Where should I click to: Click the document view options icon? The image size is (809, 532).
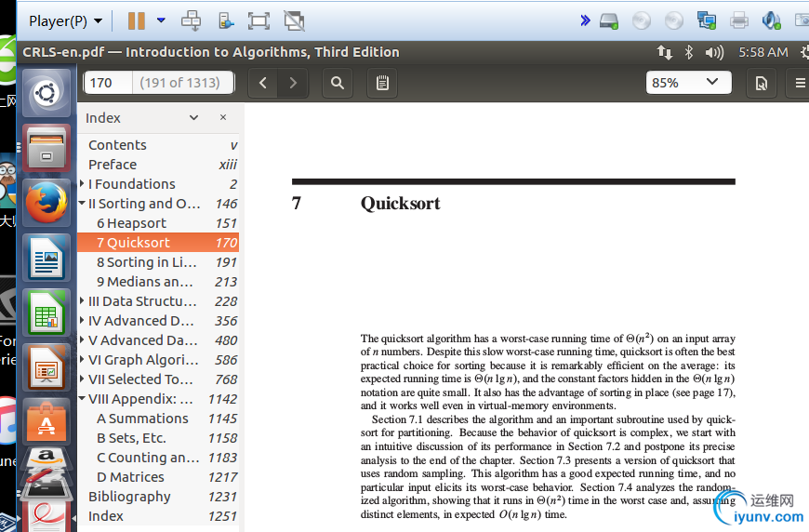click(x=762, y=83)
